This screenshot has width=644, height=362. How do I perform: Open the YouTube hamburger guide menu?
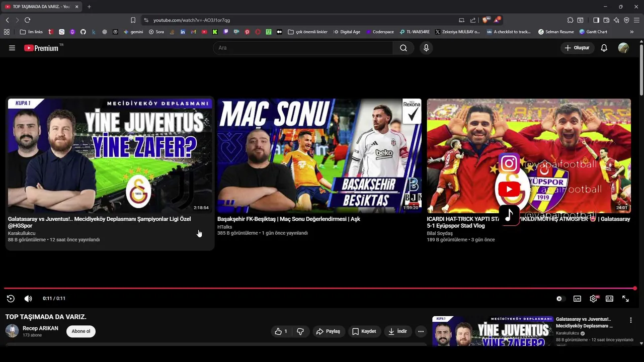[12, 48]
